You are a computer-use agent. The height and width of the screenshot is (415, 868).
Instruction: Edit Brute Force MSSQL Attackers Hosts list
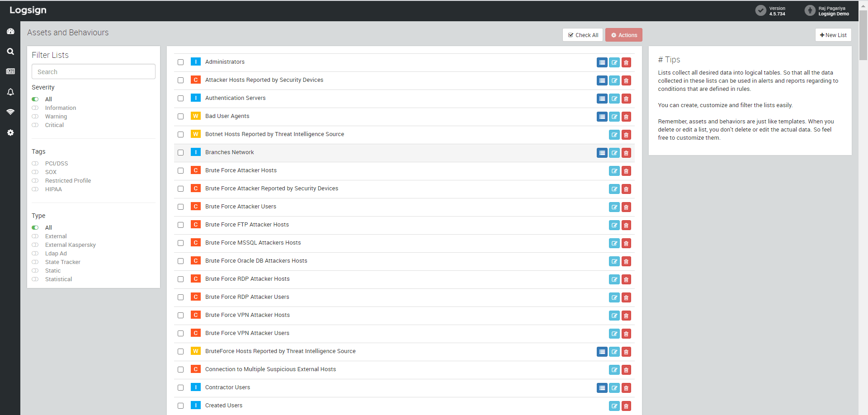point(614,243)
